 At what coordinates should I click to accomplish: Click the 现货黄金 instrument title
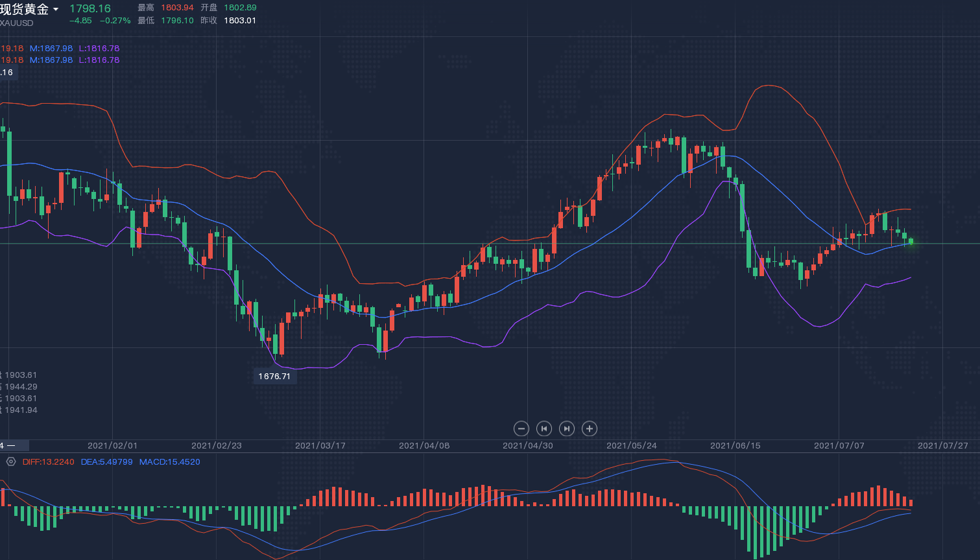[x=25, y=9]
